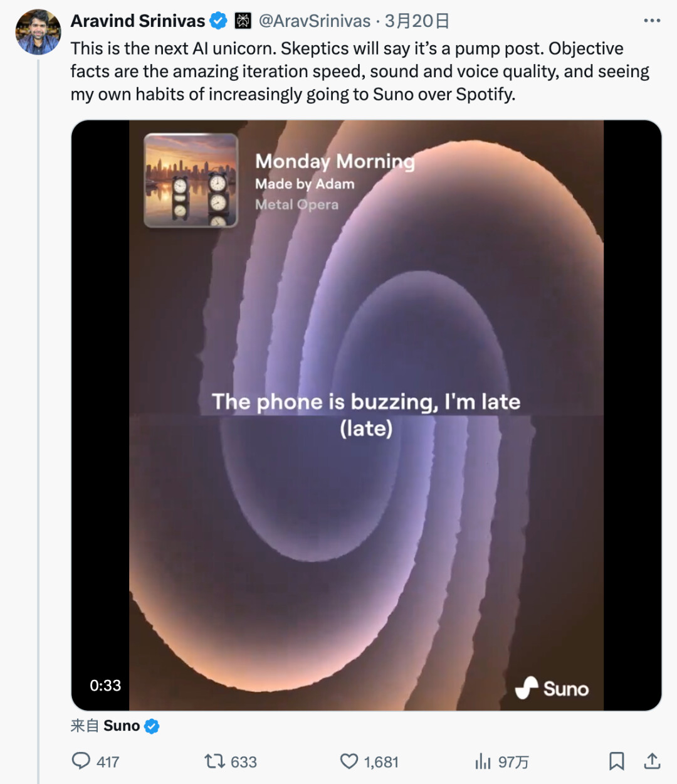Click the reply comment icon
The height and width of the screenshot is (784, 677).
[x=81, y=761]
